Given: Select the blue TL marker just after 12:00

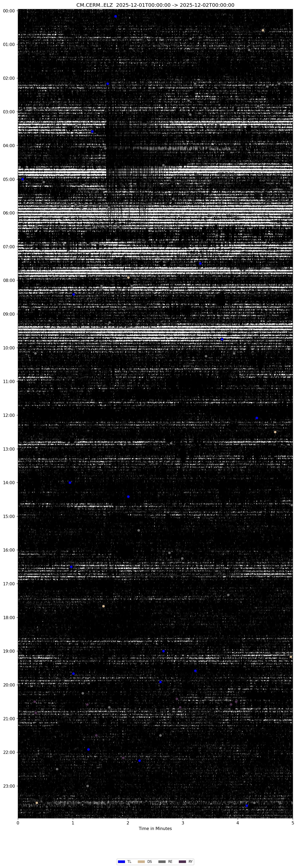Looking at the screenshot, I should [257, 418].
